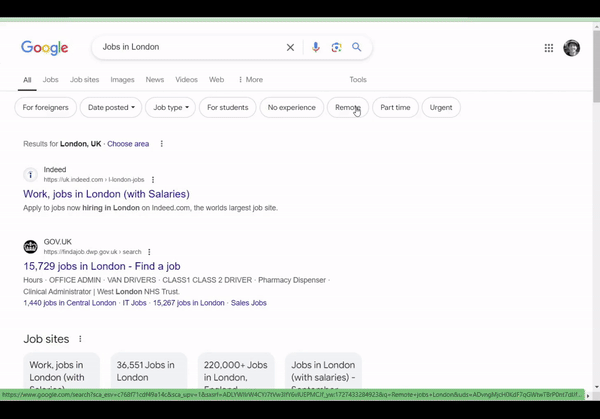Image resolution: width=600 pixels, height=419 pixels.
Task: Open Work, jobs in London (with Salaries) result
Action: [106, 194]
